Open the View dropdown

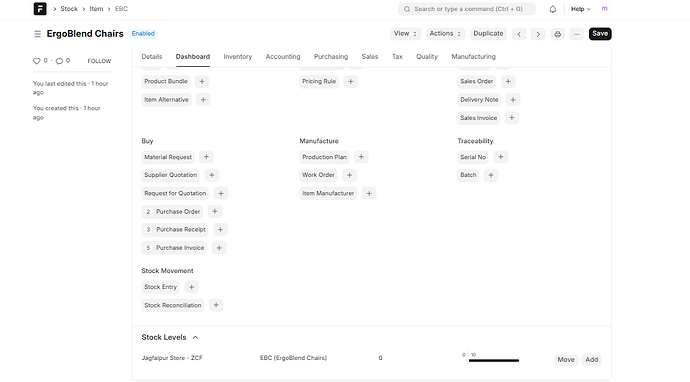[405, 33]
